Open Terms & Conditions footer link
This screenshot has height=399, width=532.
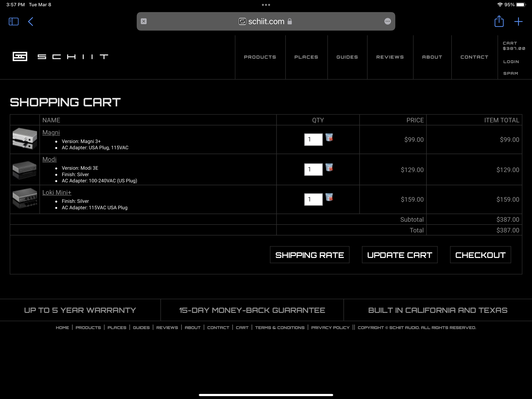(279, 327)
